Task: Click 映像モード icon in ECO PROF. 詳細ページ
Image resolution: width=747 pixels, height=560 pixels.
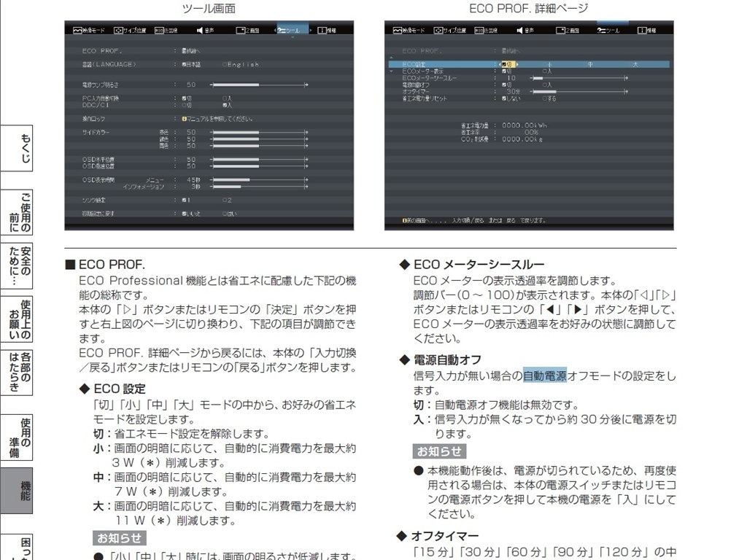Action: point(398,30)
